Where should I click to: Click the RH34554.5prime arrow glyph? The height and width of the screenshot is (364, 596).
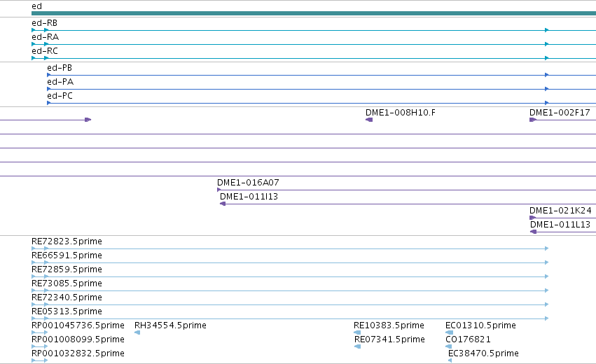click(x=137, y=332)
